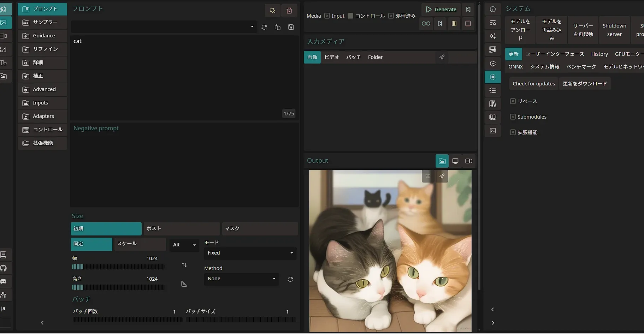Refresh the styles list icon
This screenshot has width=644, height=334.
(264, 27)
